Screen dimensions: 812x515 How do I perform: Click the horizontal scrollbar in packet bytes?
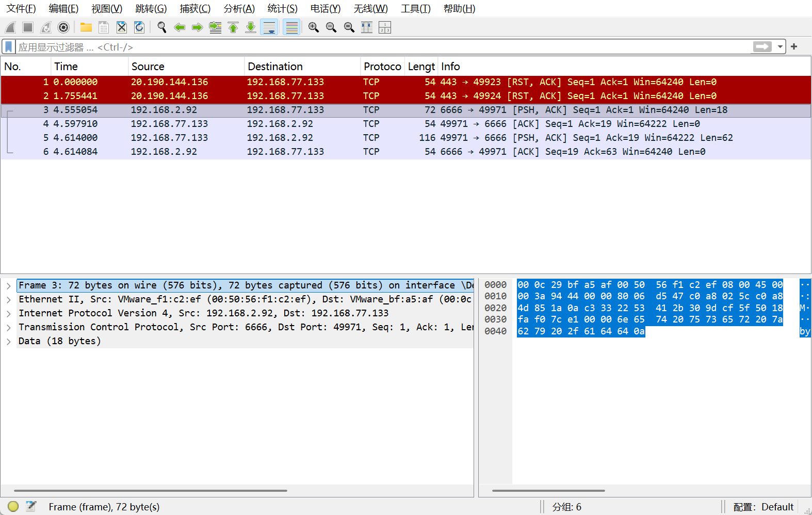click(x=548, y=491)
